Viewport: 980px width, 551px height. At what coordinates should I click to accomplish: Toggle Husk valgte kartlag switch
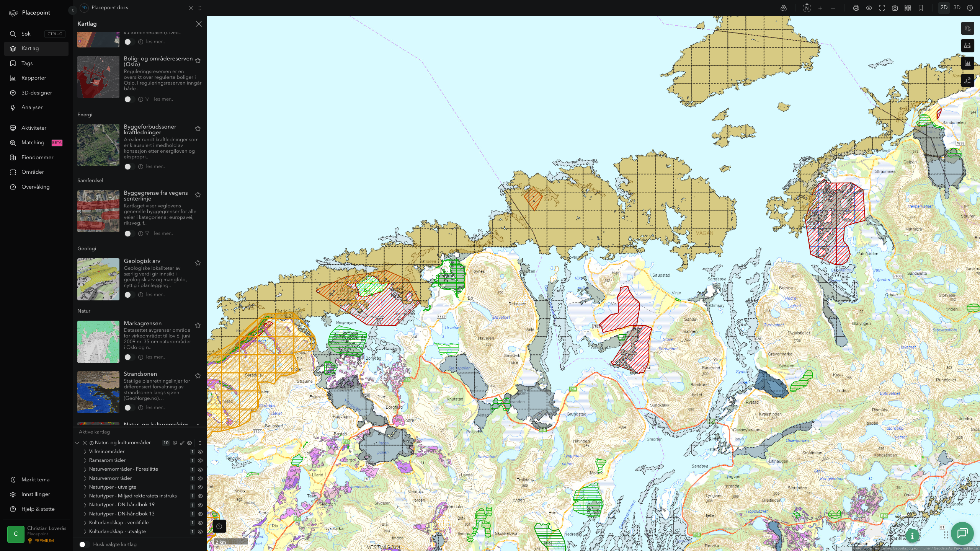coord(84,544)
